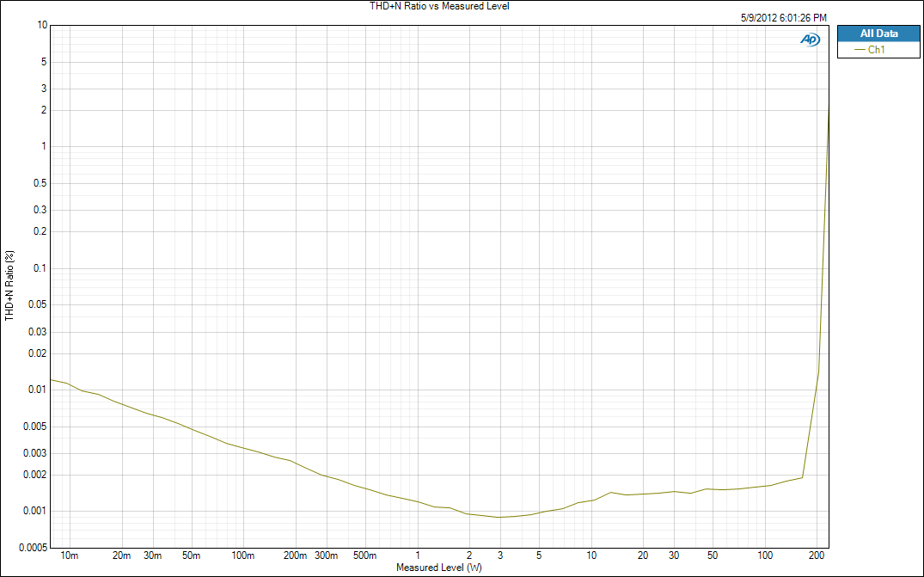Viewport: 924px width, 577px height.
Task: Click the graph title THD+N Ratio vs Measured Level
Action: pos(439,6)
